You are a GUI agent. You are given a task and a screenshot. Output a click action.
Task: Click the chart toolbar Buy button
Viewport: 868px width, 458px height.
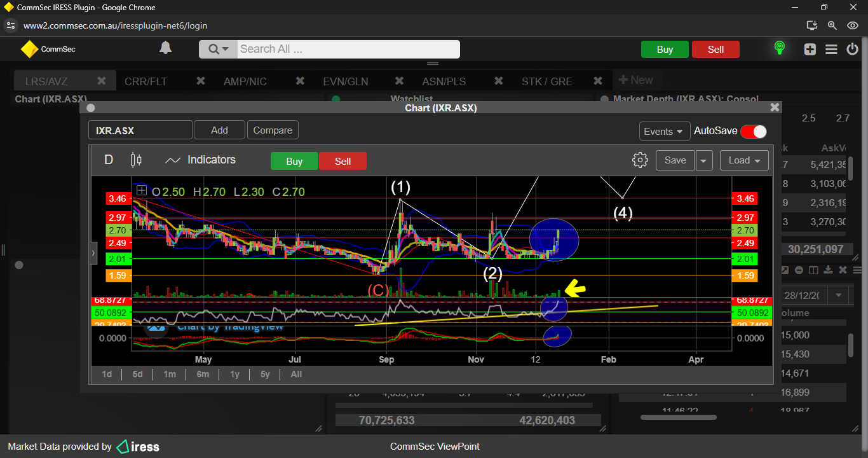point(294,161)
